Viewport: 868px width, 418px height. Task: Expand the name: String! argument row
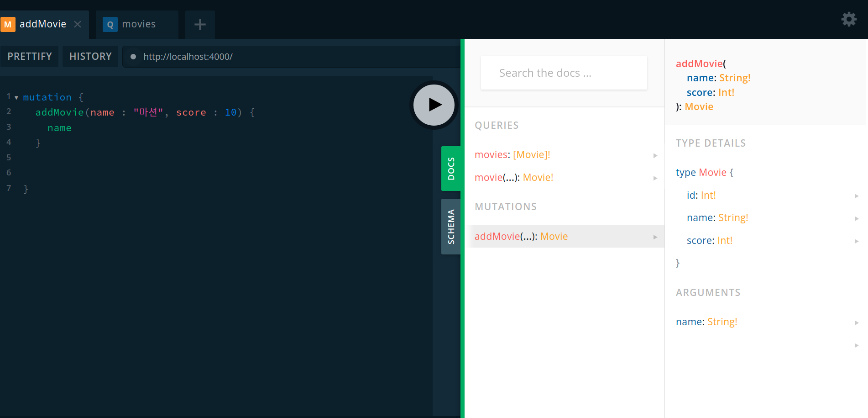857,323
